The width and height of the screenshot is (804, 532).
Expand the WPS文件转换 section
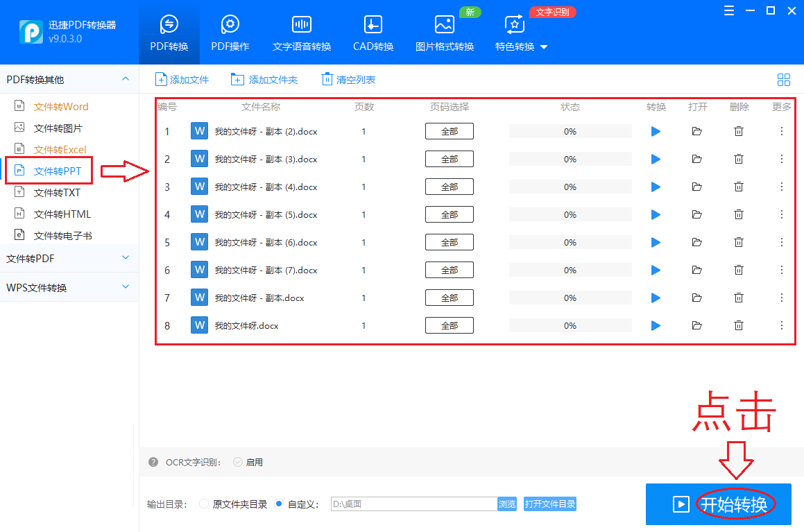(126, 287)
